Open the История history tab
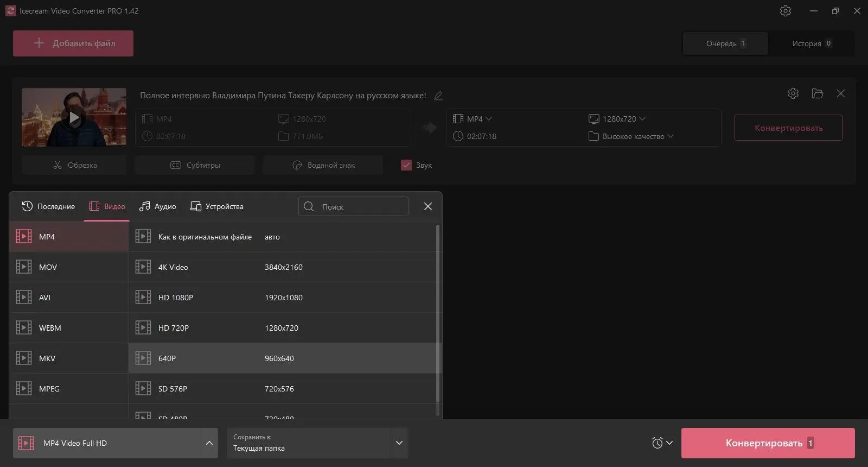The image size is (868, 467). 811,43
